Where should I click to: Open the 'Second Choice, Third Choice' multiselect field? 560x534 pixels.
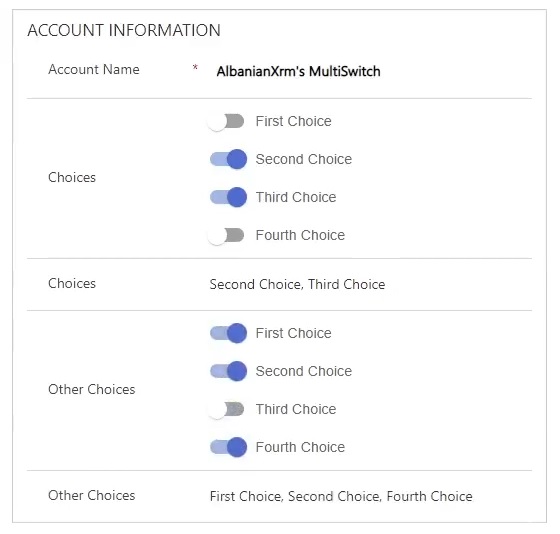point(297,284)
